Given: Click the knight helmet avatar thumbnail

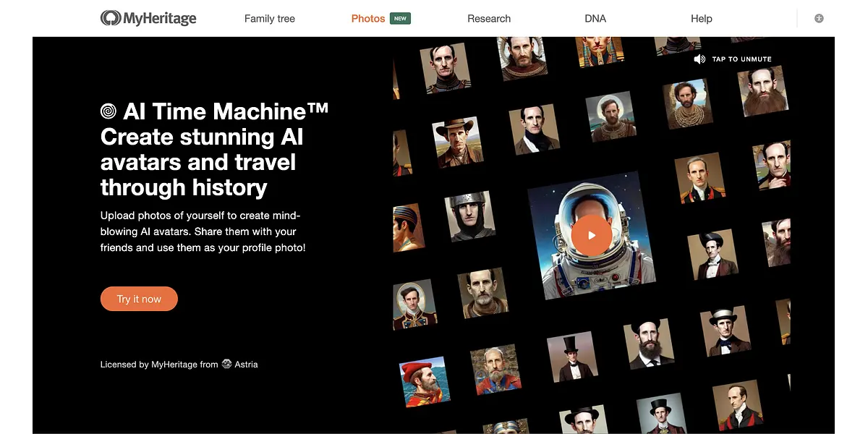Looking at the screenshot, I should point(470,216).
